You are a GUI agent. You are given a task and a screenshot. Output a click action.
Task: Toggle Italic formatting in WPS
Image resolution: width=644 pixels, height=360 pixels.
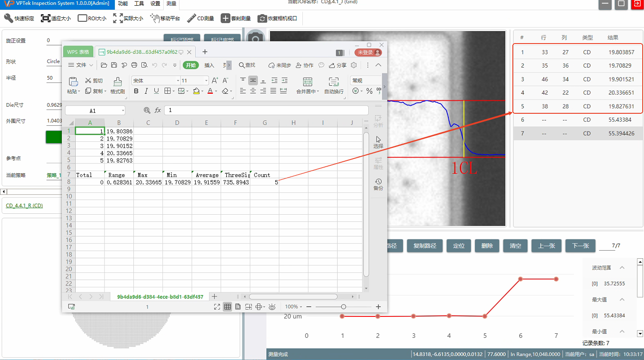click(x=146, y=91)
